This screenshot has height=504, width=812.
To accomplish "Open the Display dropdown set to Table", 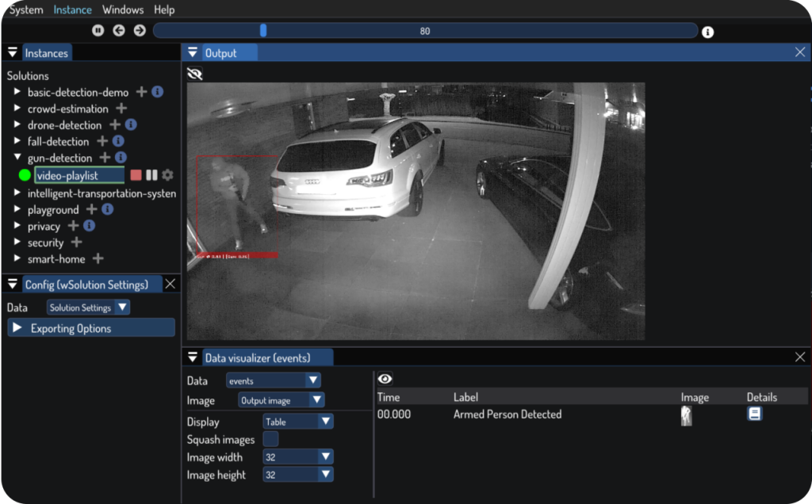I will [297, 422].
